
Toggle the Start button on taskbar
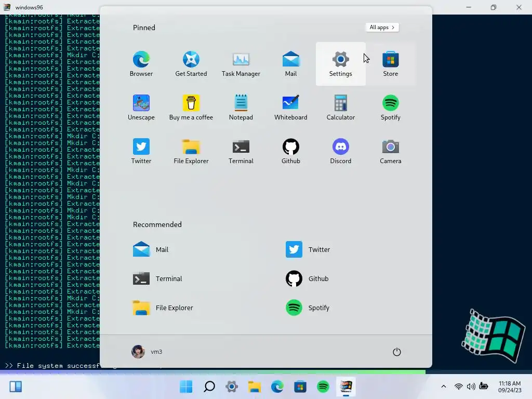(x=186, y=387)
